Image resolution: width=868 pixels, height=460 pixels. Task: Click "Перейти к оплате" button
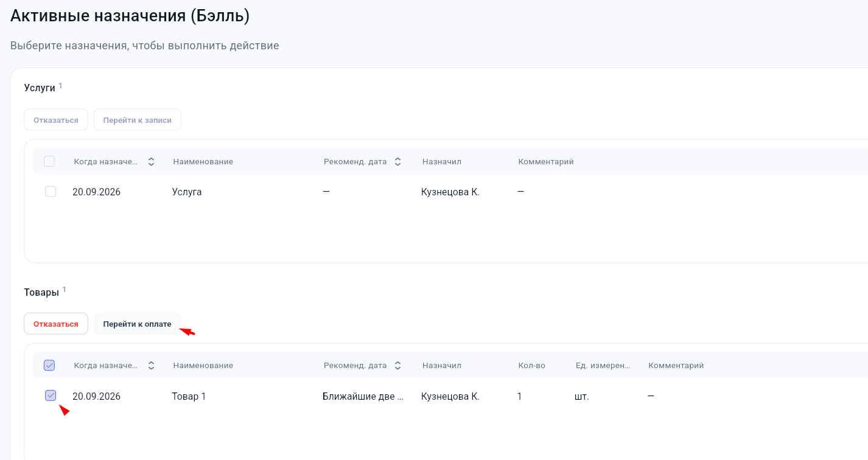tap(138, 324)
